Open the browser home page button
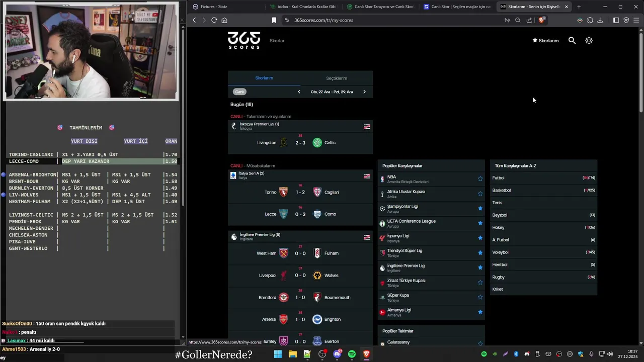 (x=224, y=20)
